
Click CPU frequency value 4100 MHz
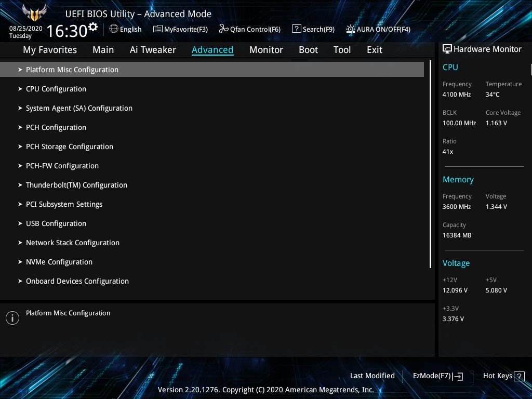click(x=456, y=95)
